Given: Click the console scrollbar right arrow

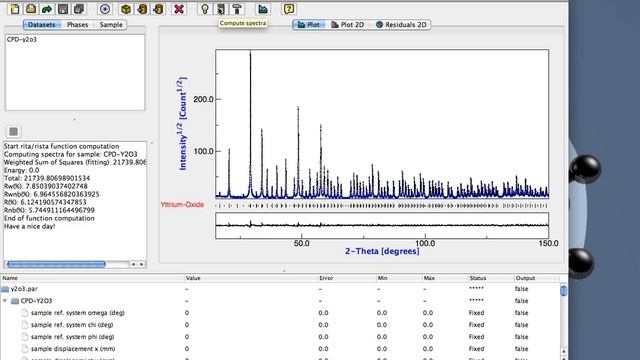Looking at the screenshot, I should 141,264.
